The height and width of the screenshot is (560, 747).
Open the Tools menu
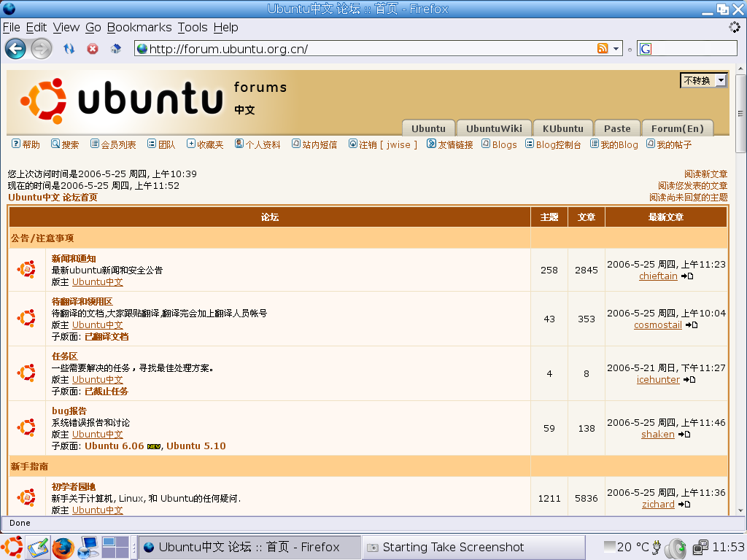tap(193, 28)
